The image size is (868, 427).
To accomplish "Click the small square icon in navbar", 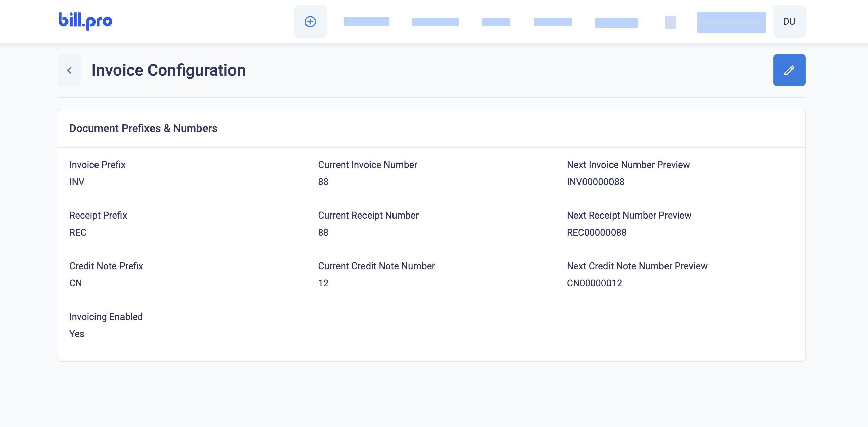I will (x=670, y=22).
